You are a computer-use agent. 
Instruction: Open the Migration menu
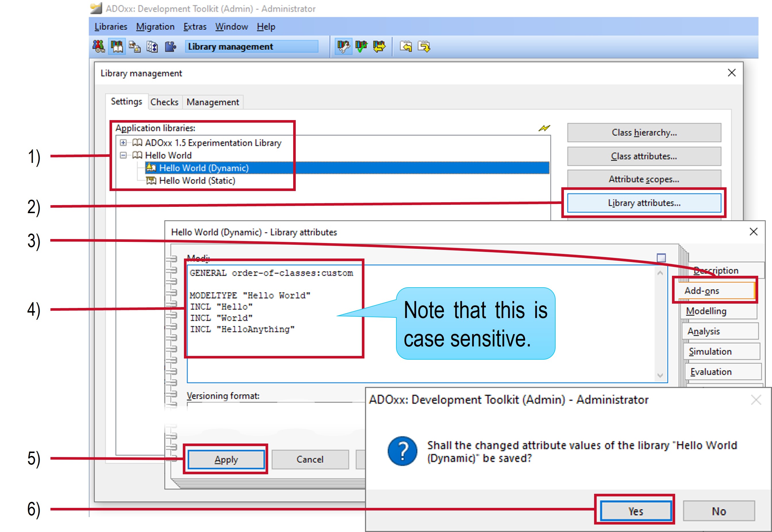tap(155, 27)
